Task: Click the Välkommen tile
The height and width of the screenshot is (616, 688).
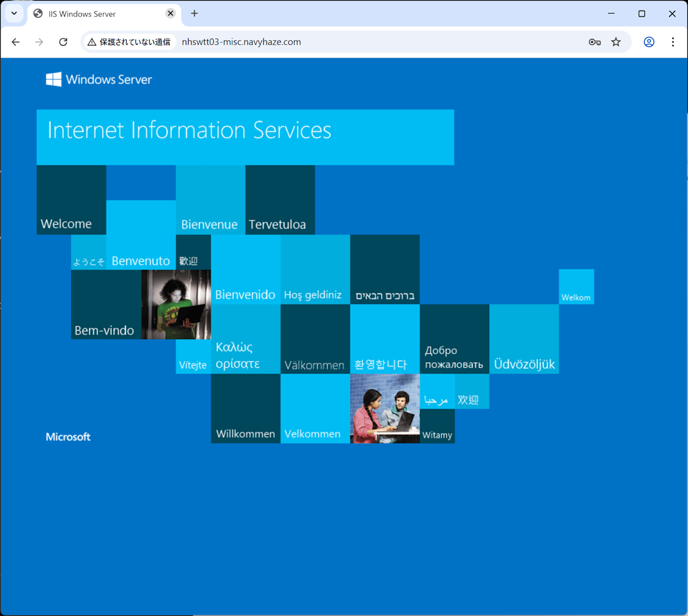Action: click(x=315, y=339)
